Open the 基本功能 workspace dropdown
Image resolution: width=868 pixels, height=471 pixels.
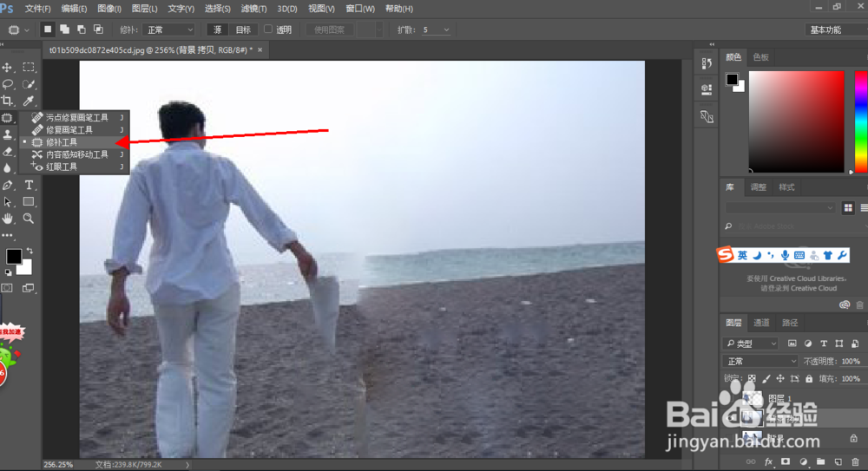(x=837, y=29)
